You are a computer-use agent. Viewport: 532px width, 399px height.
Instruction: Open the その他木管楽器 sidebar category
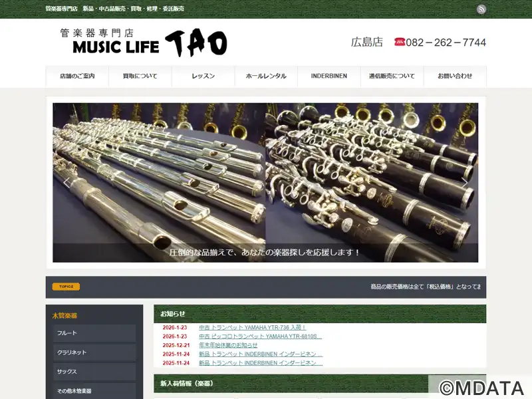coord(94,391)
